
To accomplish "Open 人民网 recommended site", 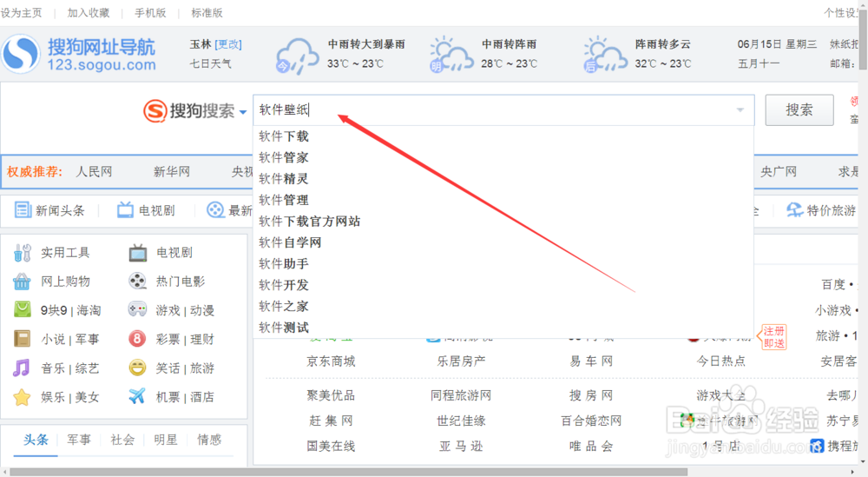I will pos(94,172).
